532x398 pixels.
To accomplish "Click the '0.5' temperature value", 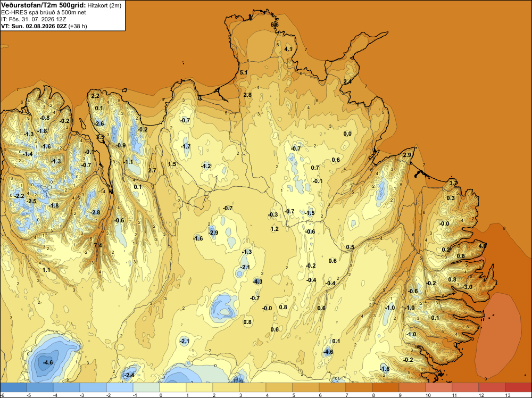I will (350, 247).
